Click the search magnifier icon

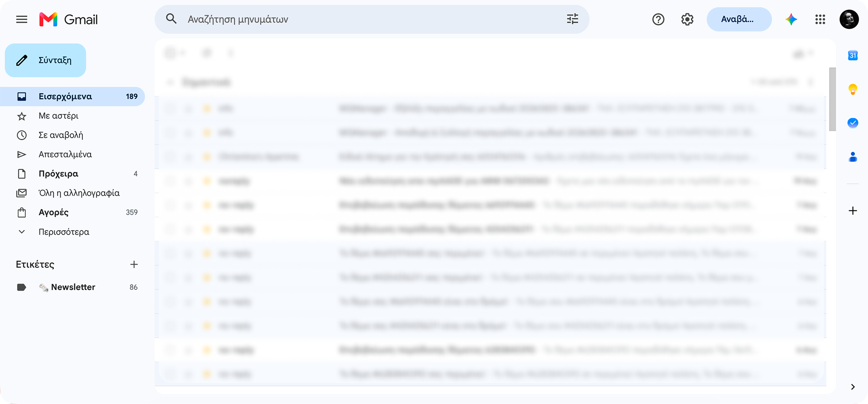[x=171, y=19]
